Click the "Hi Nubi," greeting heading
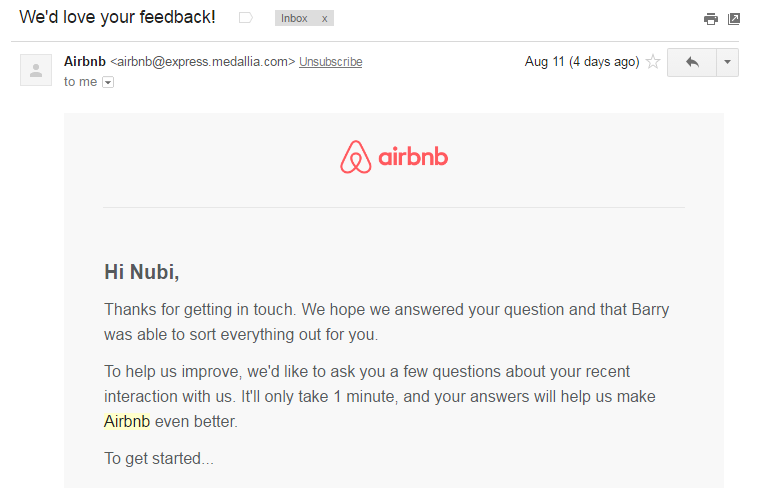Screen dimensions: 757x488 click(142, 272)
